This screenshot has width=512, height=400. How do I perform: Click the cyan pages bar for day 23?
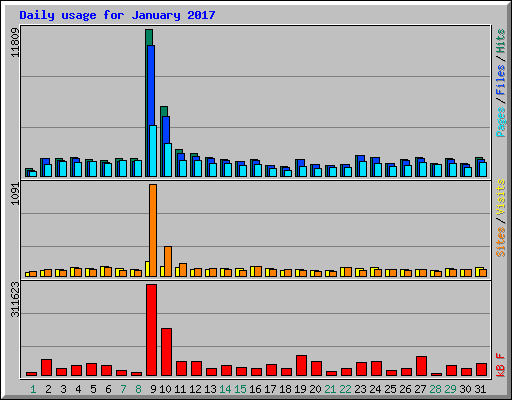(363, 169)
